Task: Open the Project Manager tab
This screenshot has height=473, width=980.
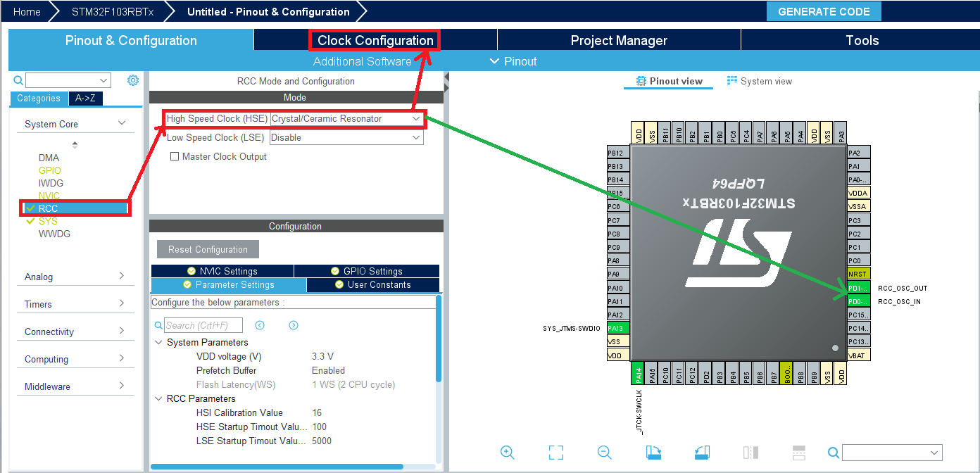Action: 618,40
